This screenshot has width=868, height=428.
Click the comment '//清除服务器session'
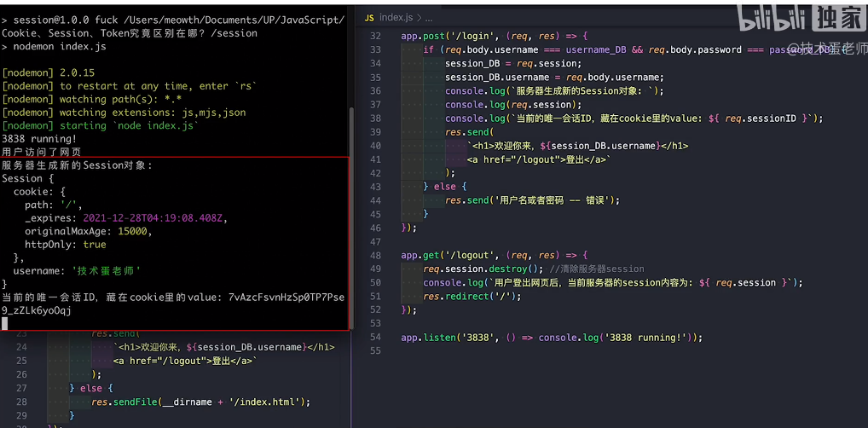coord(598,269)
